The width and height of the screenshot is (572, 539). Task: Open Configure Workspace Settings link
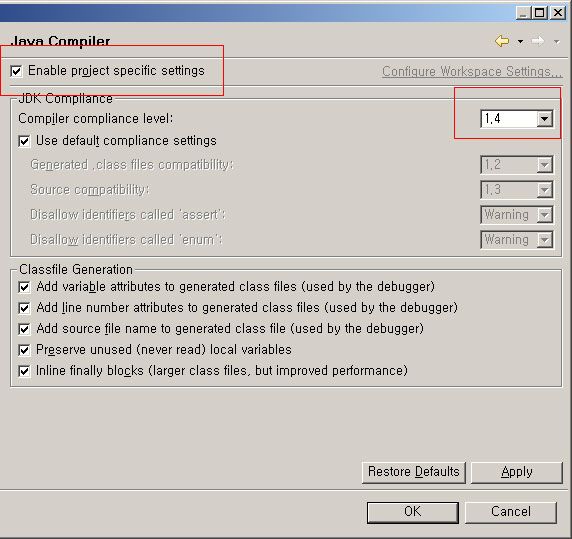point(472,71)
